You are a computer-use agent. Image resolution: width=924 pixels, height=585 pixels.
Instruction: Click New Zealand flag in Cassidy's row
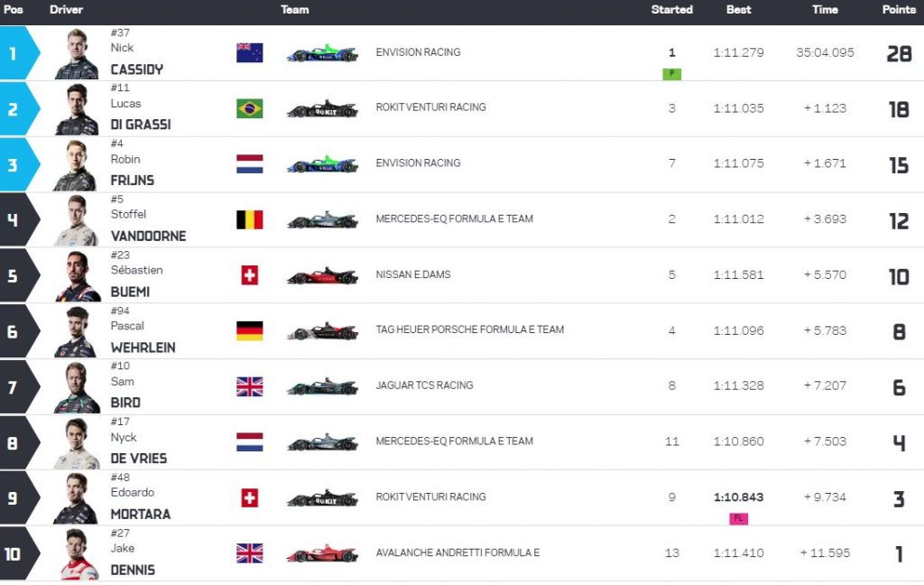(249, 53)
